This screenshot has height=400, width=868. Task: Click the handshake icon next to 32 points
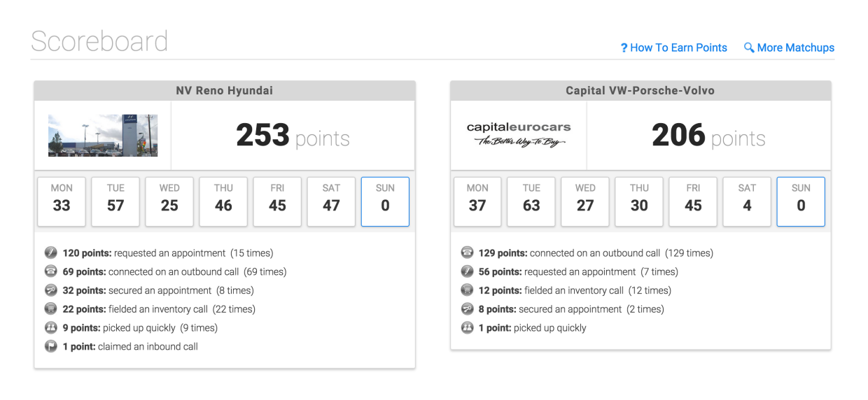(51, 290)
